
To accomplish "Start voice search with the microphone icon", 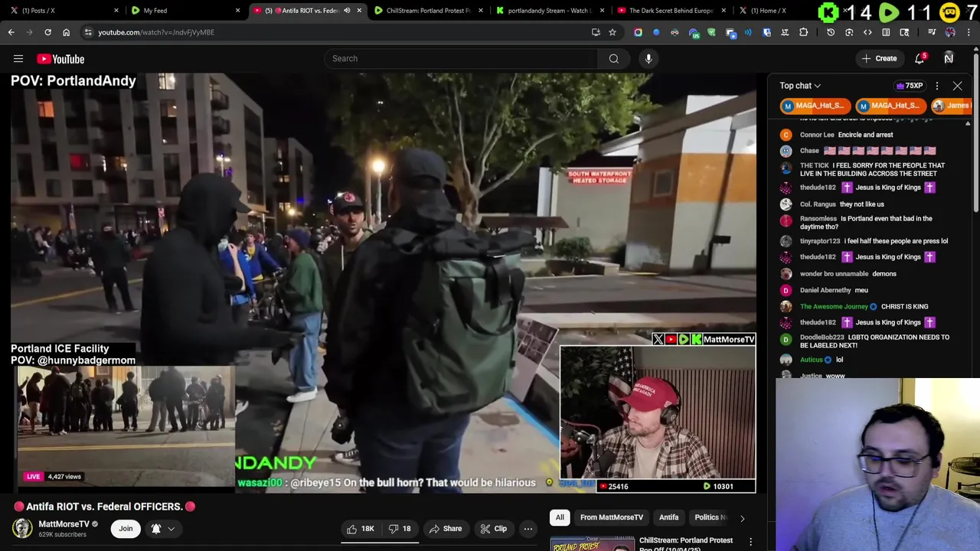I will tap(648, 58).
